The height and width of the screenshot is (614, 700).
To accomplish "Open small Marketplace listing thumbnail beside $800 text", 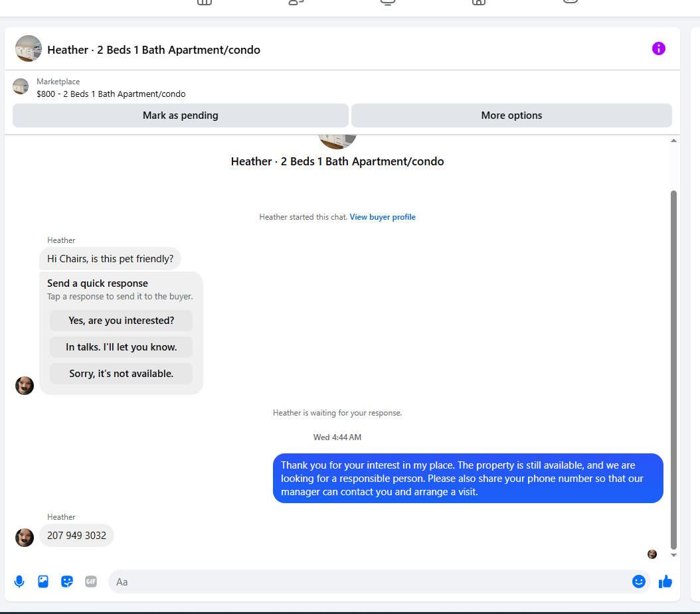I will pos(21,86).
